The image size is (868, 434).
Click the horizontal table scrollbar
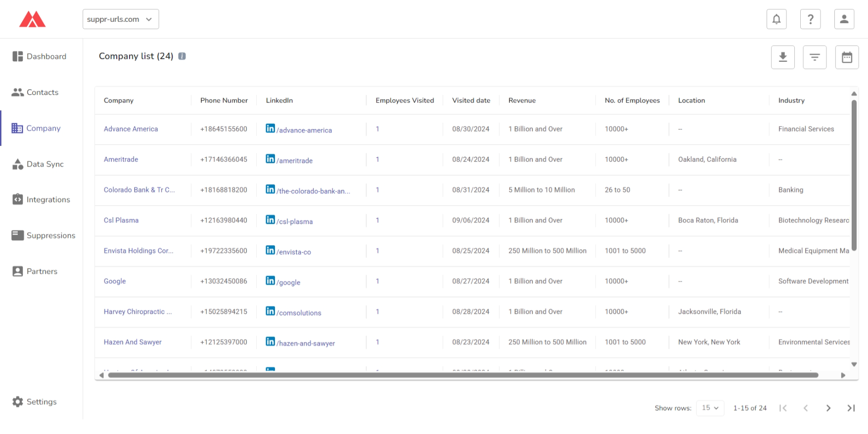coord(463,375)
